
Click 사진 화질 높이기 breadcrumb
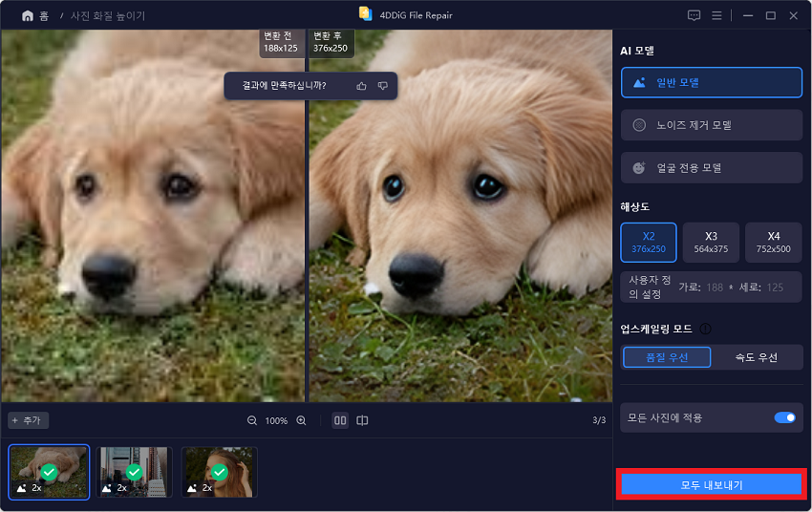(108, 16)
